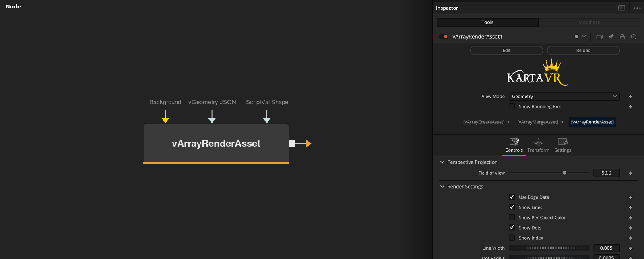Click the Field of View value field

(x=607, y=173)
